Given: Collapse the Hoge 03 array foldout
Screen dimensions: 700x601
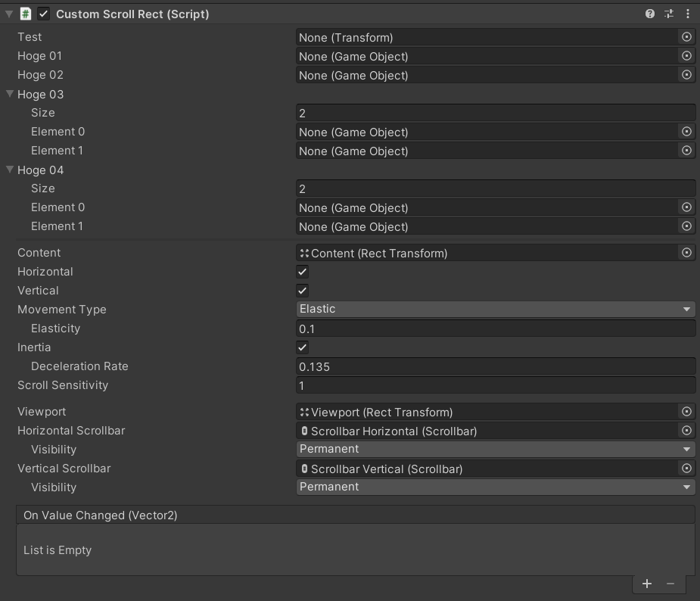Looking at the screenshot, I should [x=10, y=94].
